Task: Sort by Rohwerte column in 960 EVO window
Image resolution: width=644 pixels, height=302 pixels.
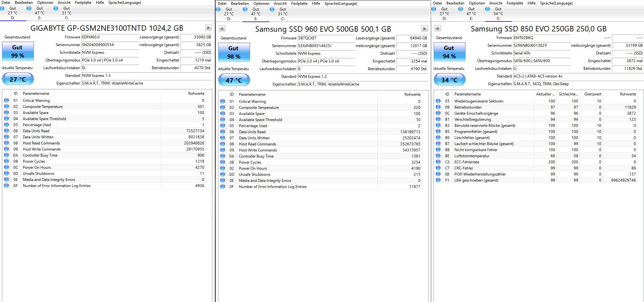Action: pyautogui.click(x=400, y=94)
